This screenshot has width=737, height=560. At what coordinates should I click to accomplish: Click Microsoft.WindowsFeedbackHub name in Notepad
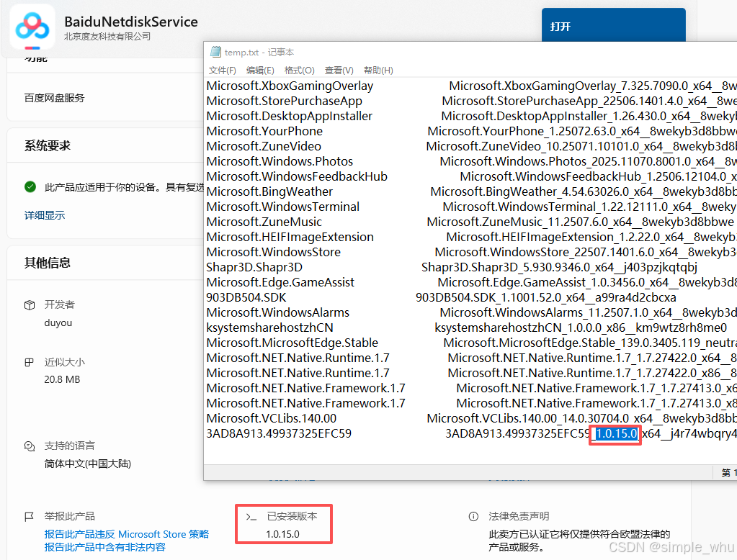[x=297, y=176]
